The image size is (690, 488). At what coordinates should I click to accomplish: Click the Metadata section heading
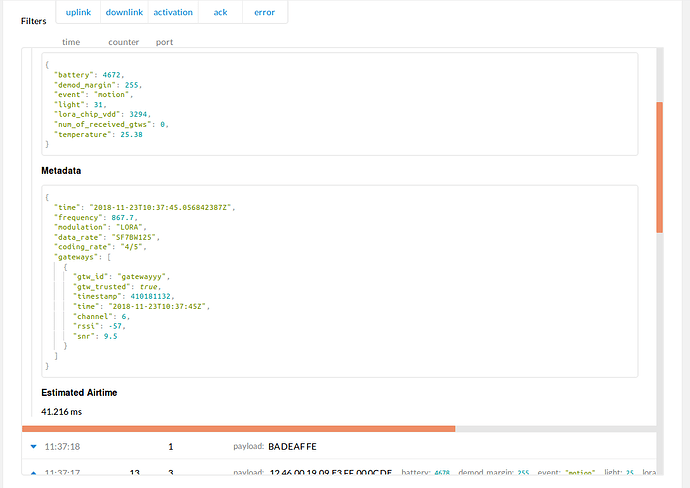(x=61, y=171)
